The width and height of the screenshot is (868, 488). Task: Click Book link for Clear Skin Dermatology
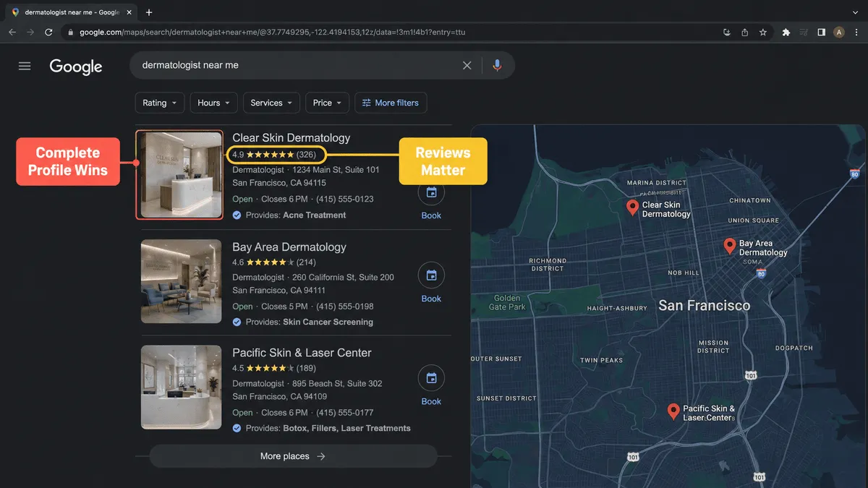pyautogui.click(x=431, y=215)
